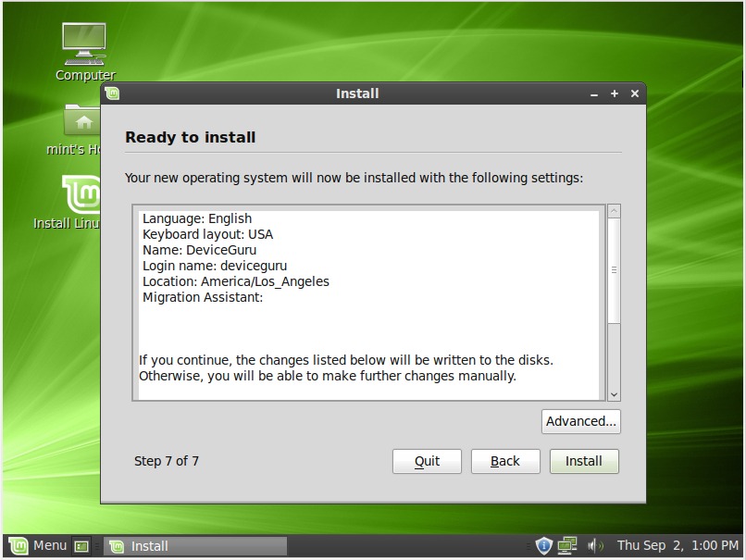
Task: Click the clock showing Thu Sep 2
Action: (678, 545)
